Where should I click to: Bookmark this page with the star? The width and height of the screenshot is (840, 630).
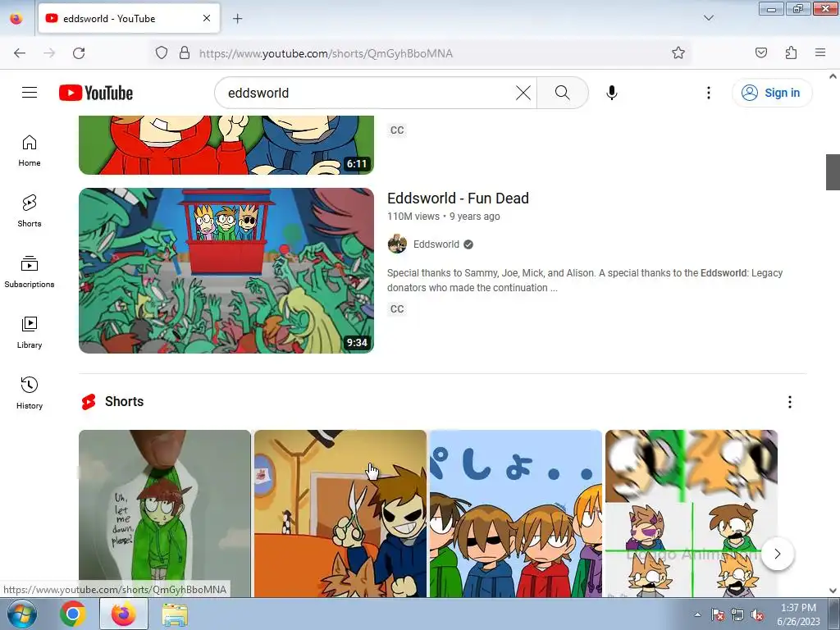point(678,53)
